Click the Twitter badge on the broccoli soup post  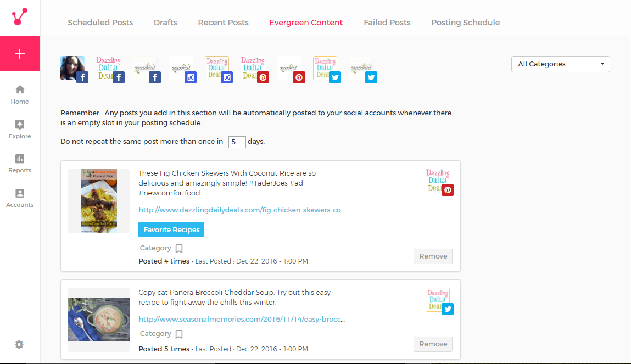(x=448, y=309)
